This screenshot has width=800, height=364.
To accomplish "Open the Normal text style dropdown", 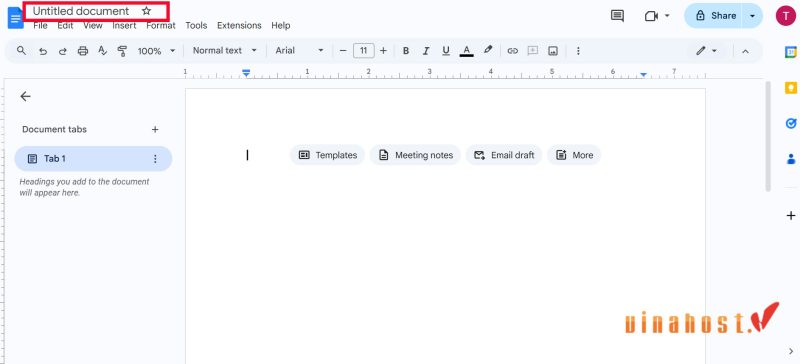I will 224,51.
